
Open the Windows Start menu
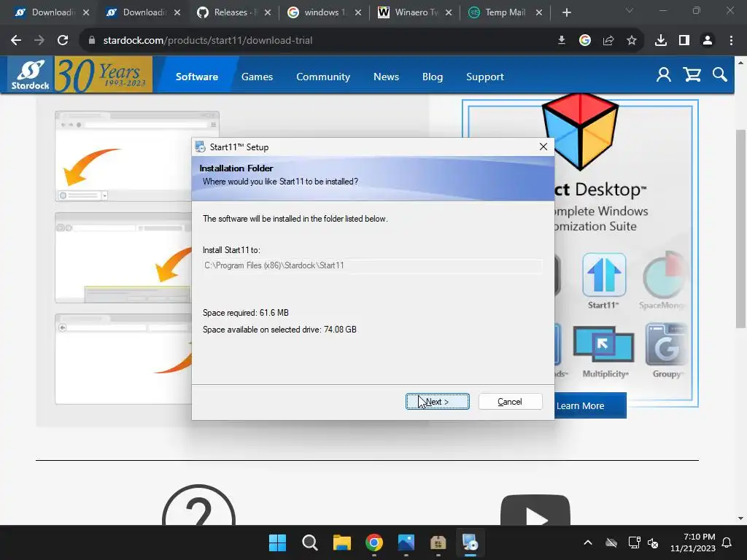point(277,542)
